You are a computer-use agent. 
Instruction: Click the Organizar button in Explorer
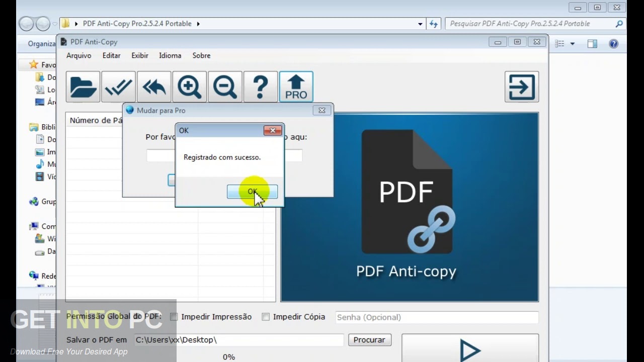42,44
